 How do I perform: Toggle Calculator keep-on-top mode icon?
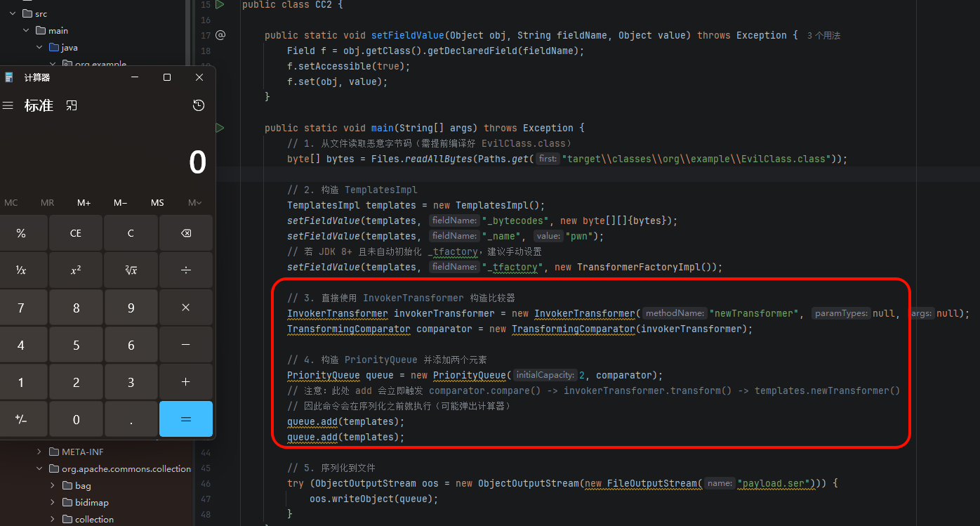(71, 105)
